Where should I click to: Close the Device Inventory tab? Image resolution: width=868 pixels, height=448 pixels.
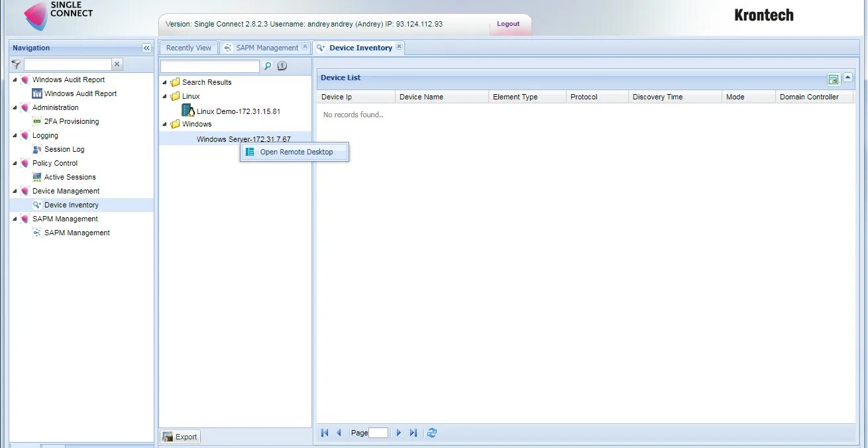(x=399, y=46)
